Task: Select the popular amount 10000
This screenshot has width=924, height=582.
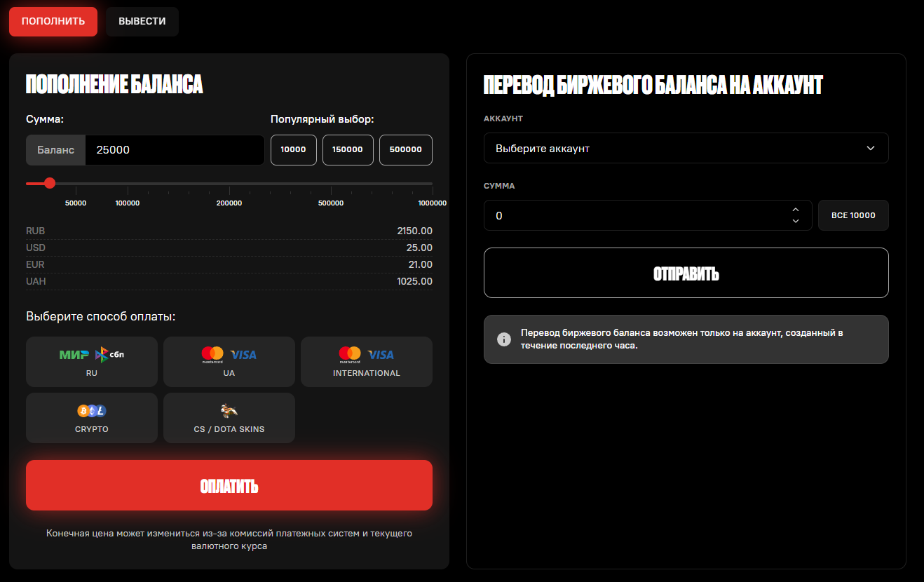Action: [293, 150]
